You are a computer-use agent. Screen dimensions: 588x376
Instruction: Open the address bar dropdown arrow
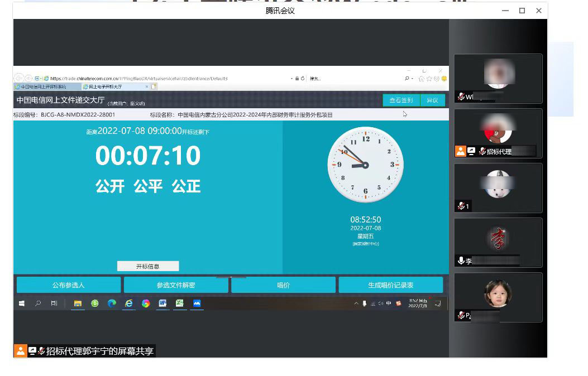click(291, 79)
